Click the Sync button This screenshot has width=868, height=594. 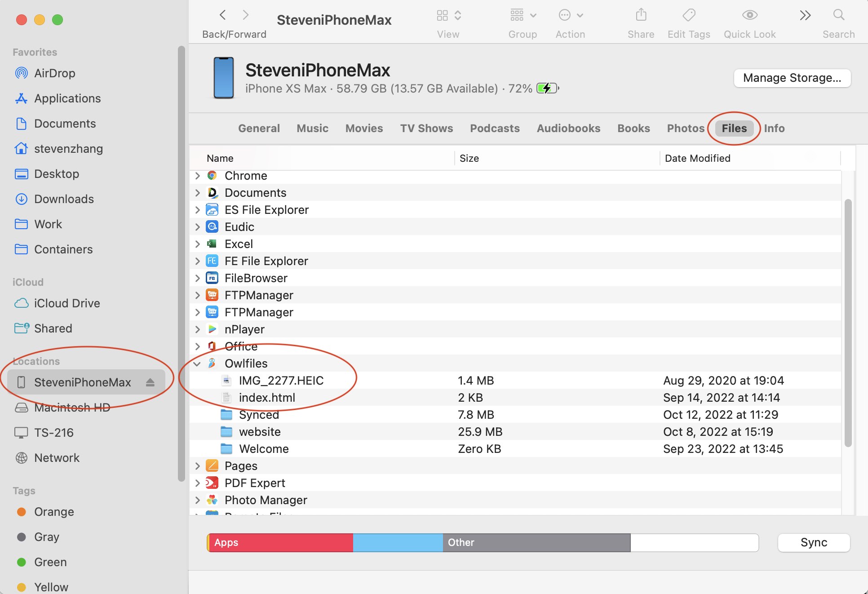[x=814, y=542]
